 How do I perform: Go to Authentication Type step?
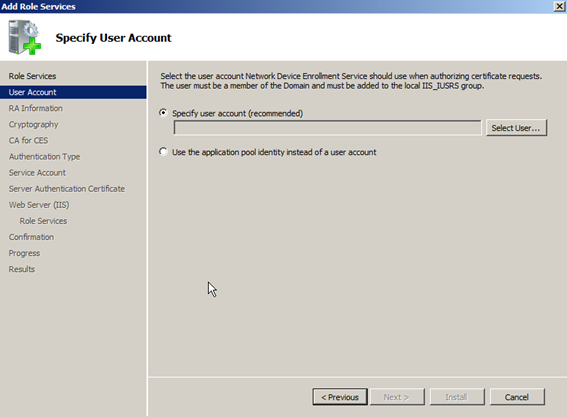coord(44,157)
